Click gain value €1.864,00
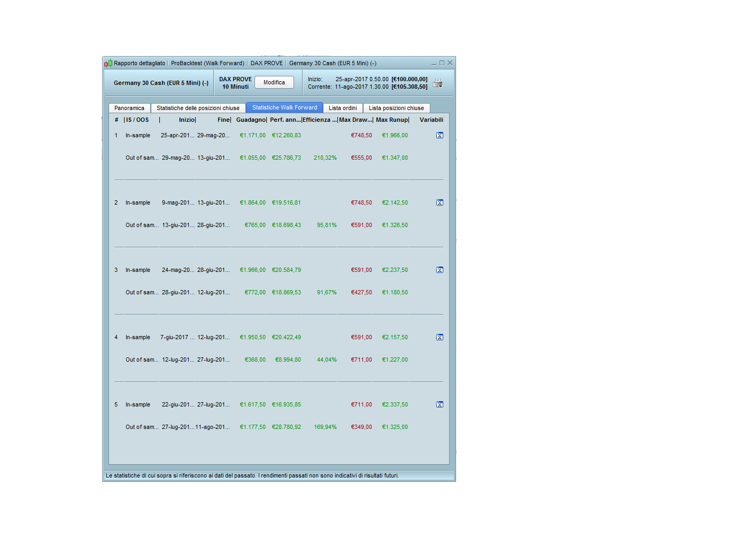This screenshot has width=756, height=547. 253,203
